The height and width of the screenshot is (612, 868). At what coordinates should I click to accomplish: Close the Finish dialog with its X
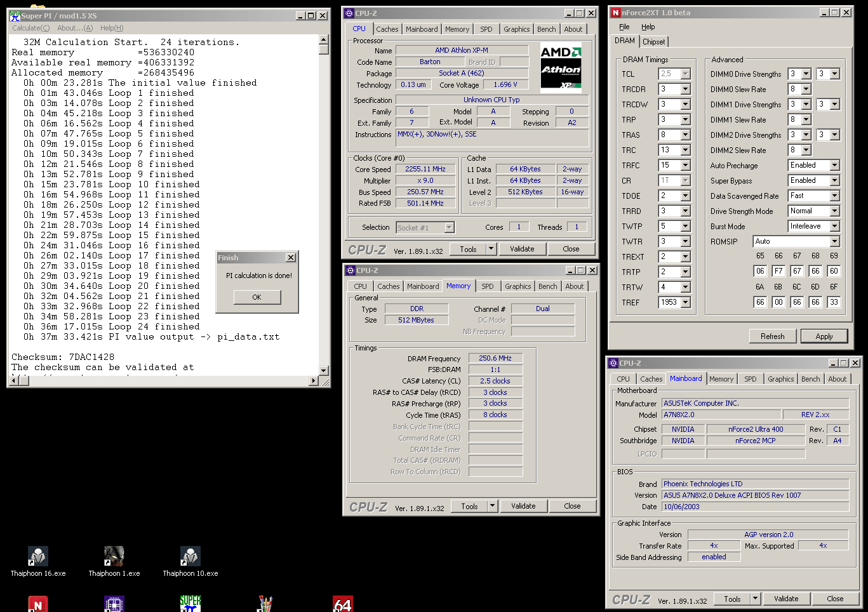coord(291,258)
